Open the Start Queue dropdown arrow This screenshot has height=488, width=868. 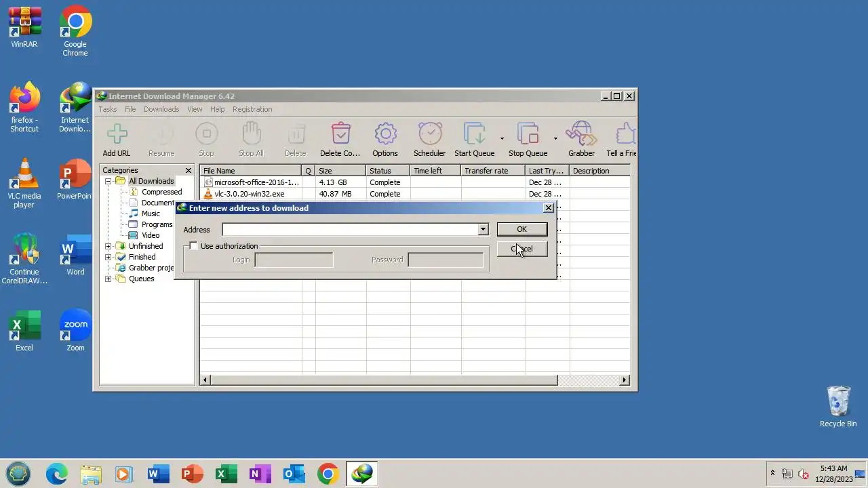[502, 138]
